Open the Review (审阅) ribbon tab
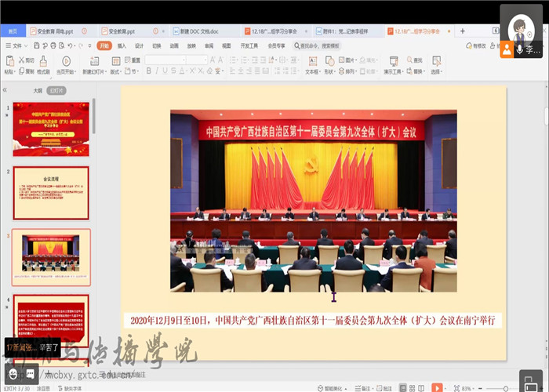Viewport: 549px width, 392px height. (x=209, y=45)
